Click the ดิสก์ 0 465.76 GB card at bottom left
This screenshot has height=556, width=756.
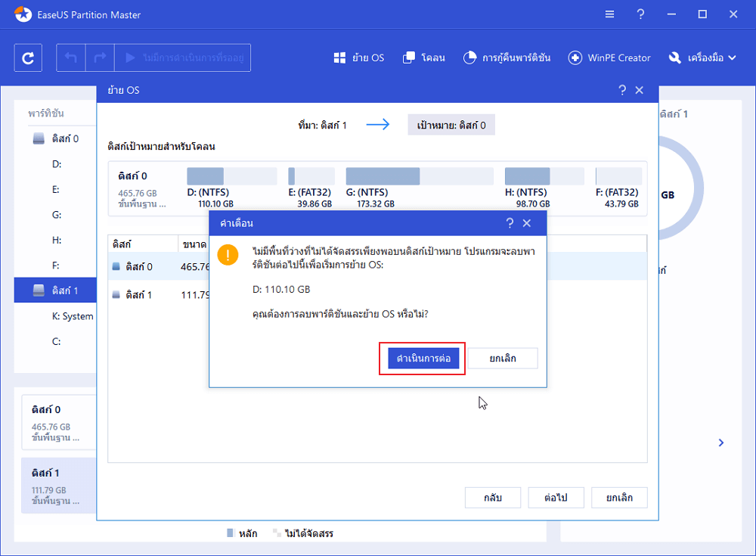point(59,423)
